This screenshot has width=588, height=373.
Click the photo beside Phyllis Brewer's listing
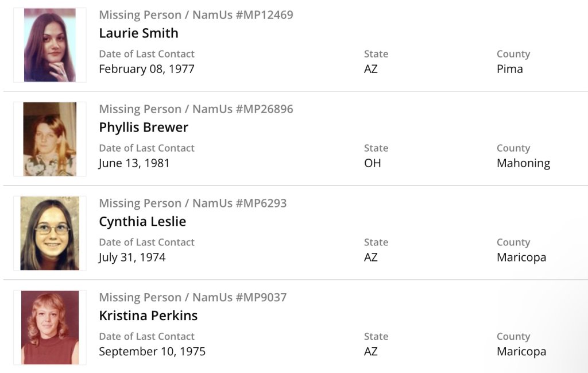click(x=50, y=139)
